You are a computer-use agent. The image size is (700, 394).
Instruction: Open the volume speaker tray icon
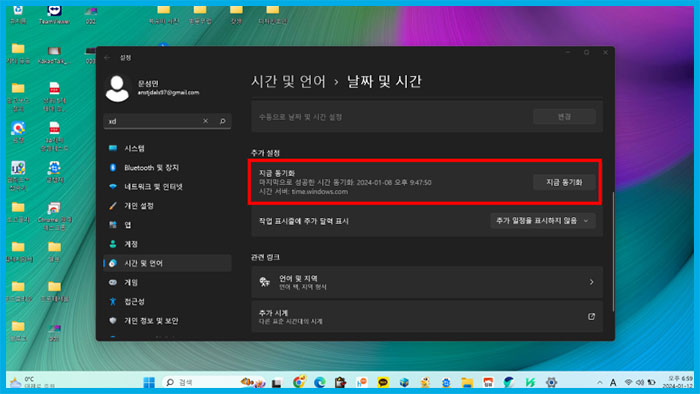coord(640,382)
